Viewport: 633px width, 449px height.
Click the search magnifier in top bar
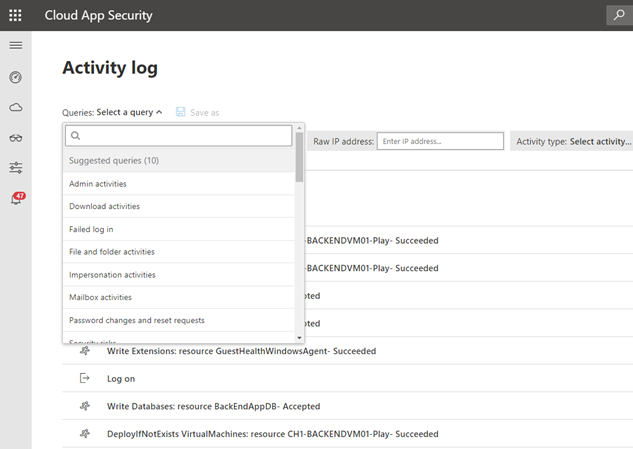tap(619, 15)
